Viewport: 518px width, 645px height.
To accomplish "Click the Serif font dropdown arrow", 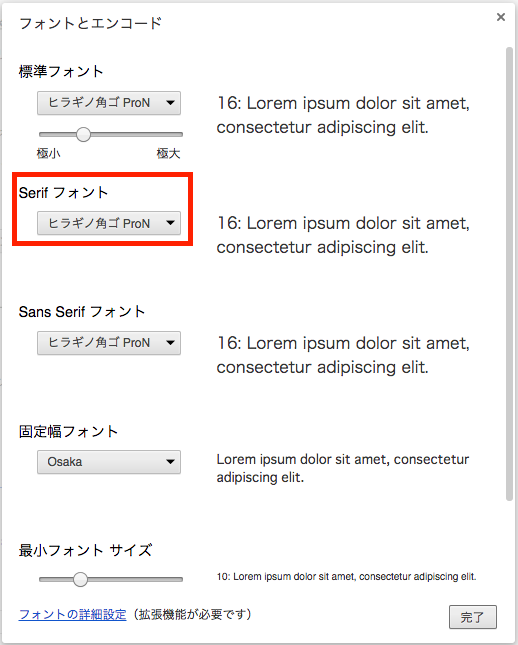I will coord(170,223).
